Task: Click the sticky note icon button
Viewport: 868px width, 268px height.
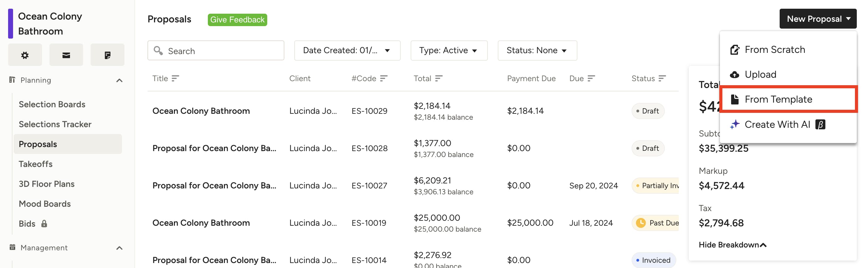Action: 107,55
